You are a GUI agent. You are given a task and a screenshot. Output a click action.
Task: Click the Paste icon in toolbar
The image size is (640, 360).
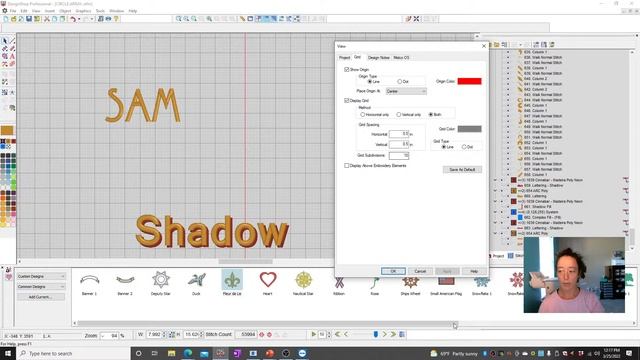(62, 19)
